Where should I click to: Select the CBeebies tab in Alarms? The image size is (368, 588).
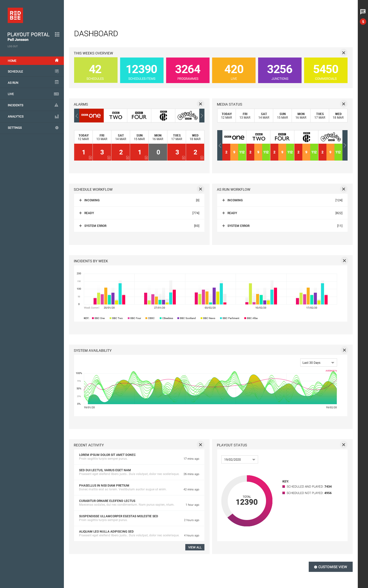click(187, 116)
